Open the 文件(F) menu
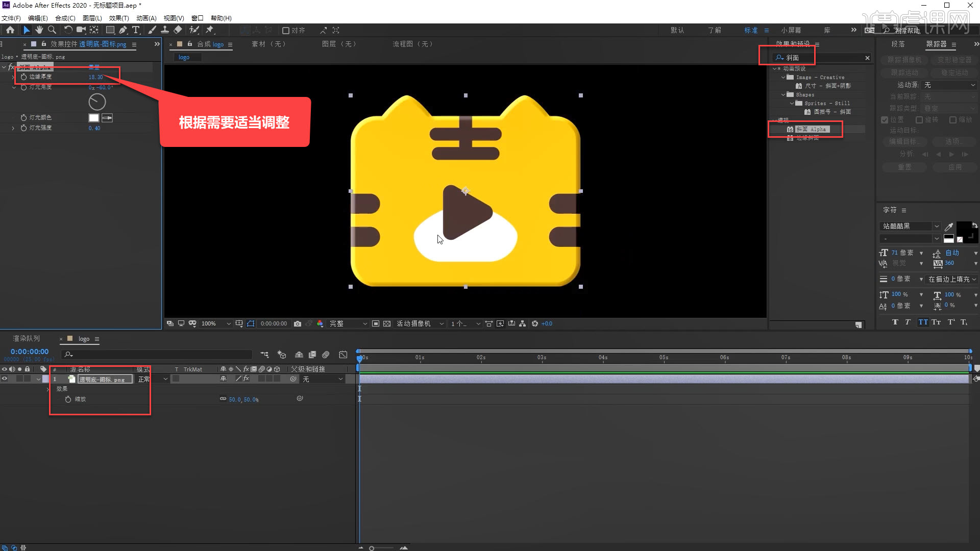The image size is (980, 551). pyautogui.click(x=11, y=18)
